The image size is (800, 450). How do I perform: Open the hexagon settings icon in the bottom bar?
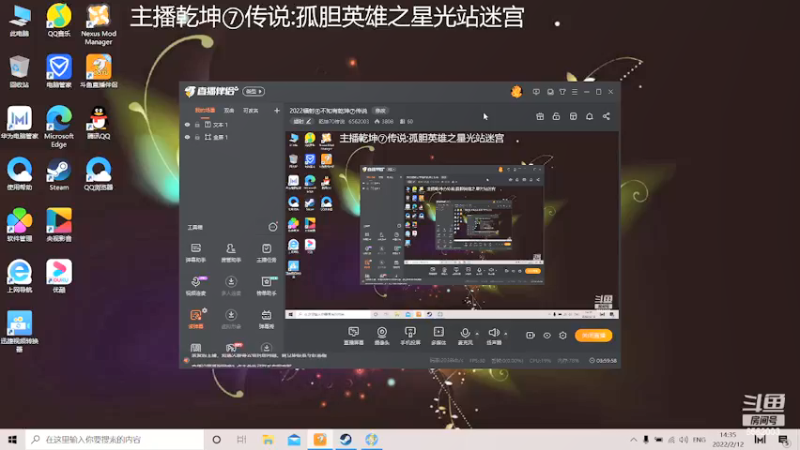coord(563,335)
